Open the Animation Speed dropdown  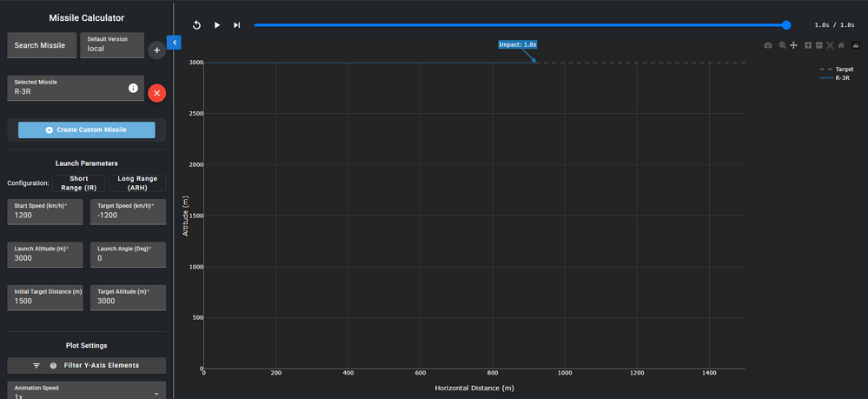tap(86, 392)
